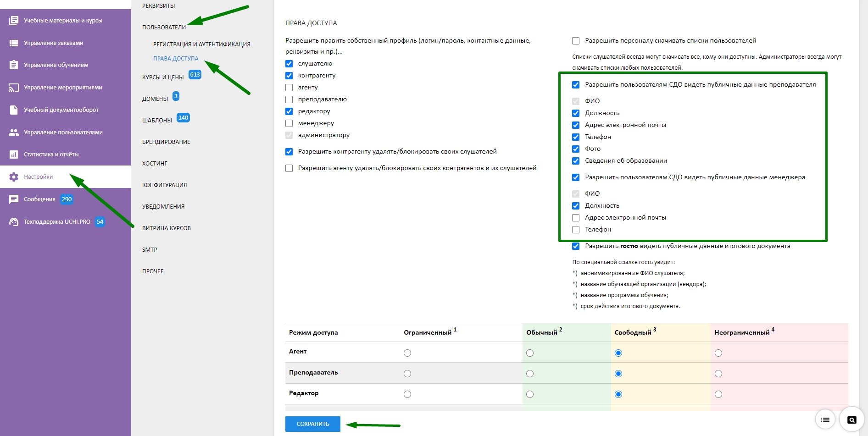The image size is (868, 436).
Task: Select Свободный mode for Агент
Action: [618, 353]
